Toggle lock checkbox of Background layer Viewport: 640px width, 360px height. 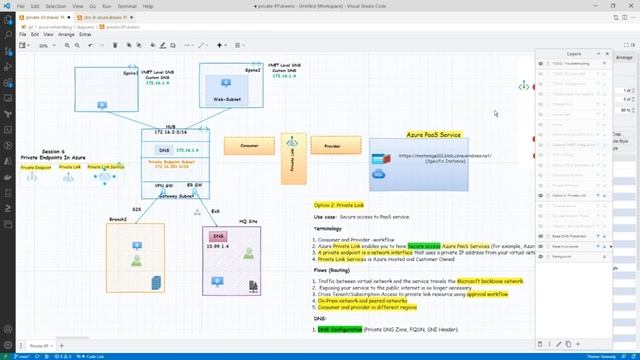548,257
